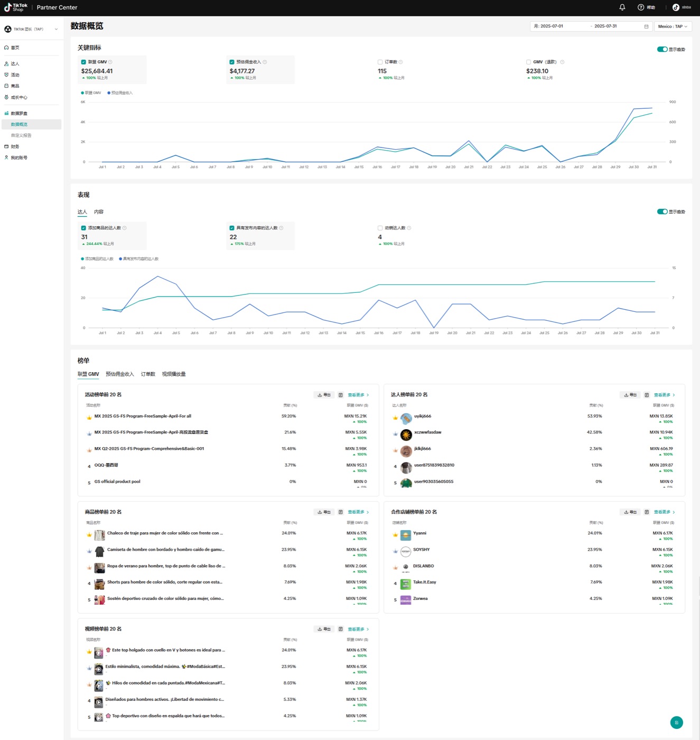Image resolution: width=700 pixels, height=740 pixels.
Task: Select the 视频播放量 ranking tab
Action: pos(174,374)
